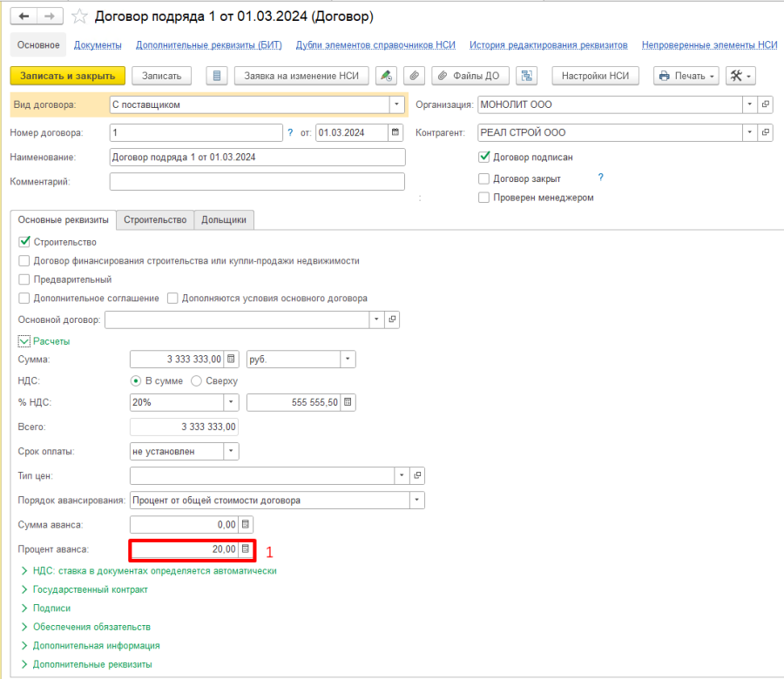
Task: Click the paperclip attachments icon
Action: [x=415, y=76]
